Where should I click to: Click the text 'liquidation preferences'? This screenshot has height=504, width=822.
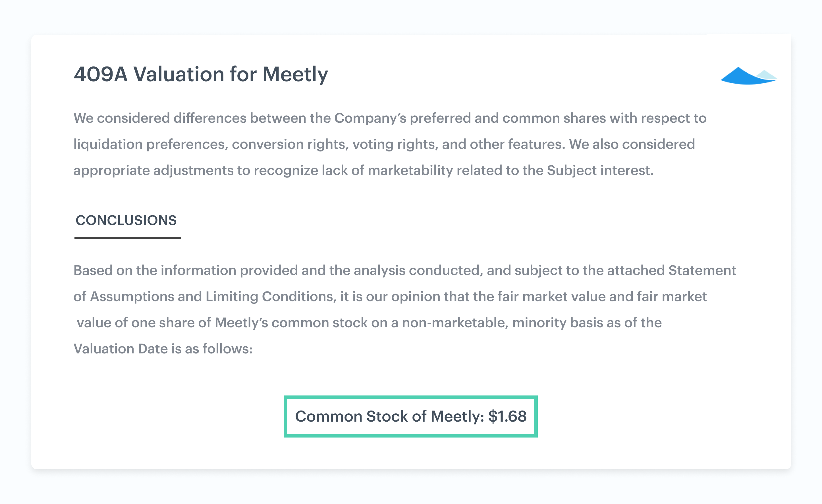[x=150, y=144]
